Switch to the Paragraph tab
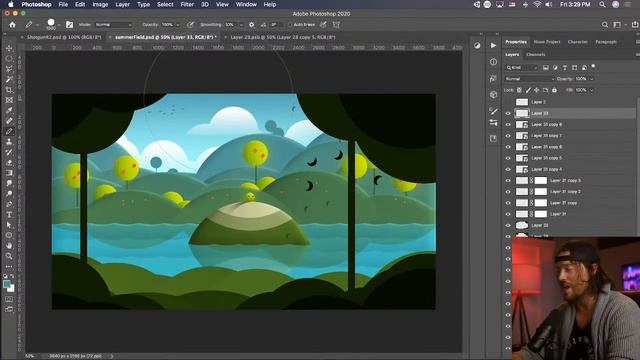640x360 pixels. coord(606,42)
